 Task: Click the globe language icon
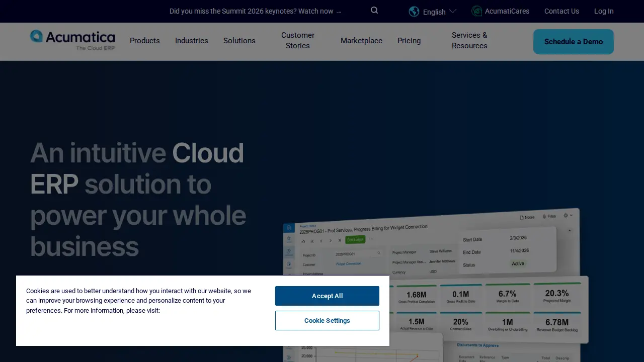tap(414, 12)
